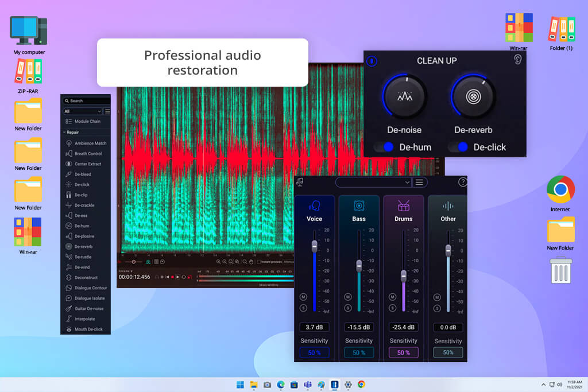Image resolution: width=588 pixels, height=392 pixels.
Task: Toggle the Clean Up power button
Action: coord(372,61)
